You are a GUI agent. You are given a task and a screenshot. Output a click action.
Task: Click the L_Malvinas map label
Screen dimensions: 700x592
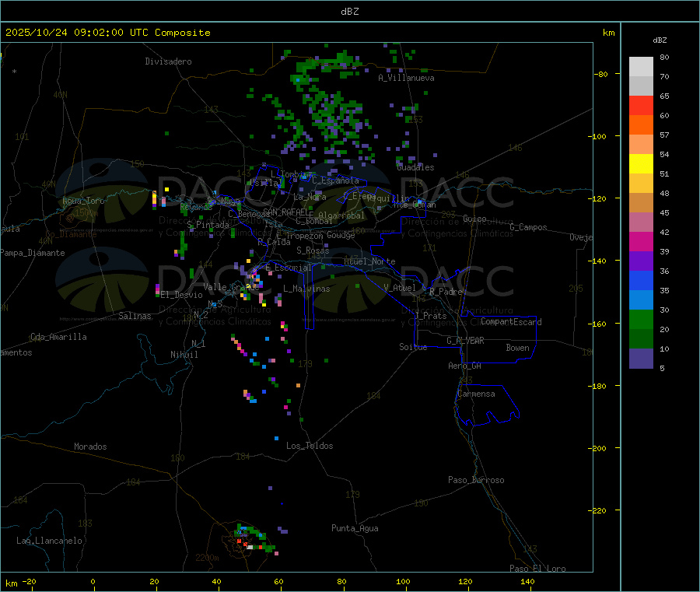tap(306, 289)
